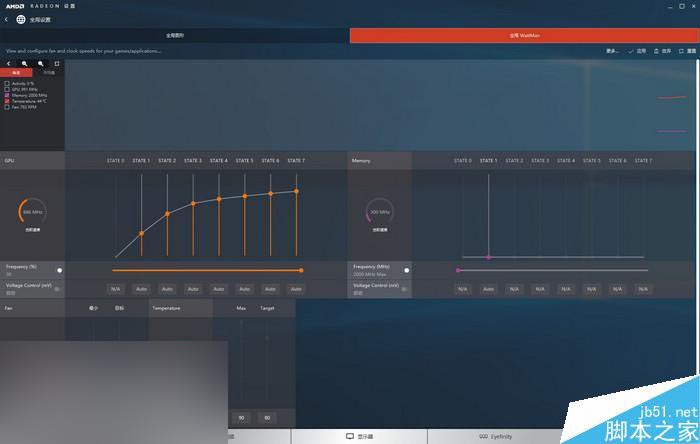The width and height of the screenshot is (700, 444).
Task: Click the GPU State 3 Auto voltage box
Action: [x=193, y=289]
